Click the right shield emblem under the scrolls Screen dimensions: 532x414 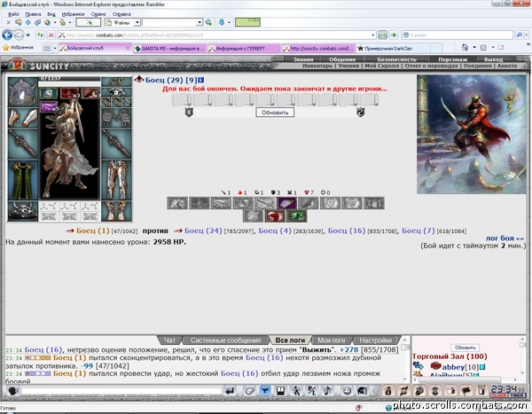coord(361,112)
